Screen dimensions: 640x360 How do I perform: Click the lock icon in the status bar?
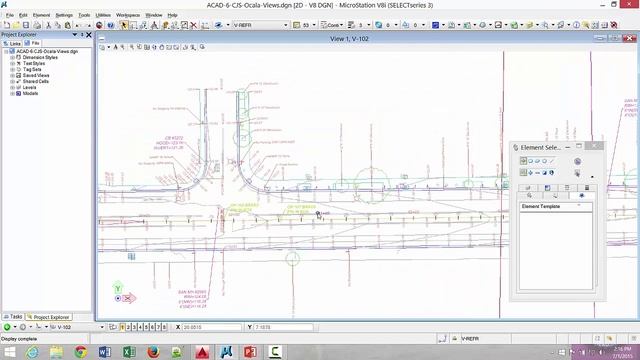pyautogui.click(x=455, y=338)
